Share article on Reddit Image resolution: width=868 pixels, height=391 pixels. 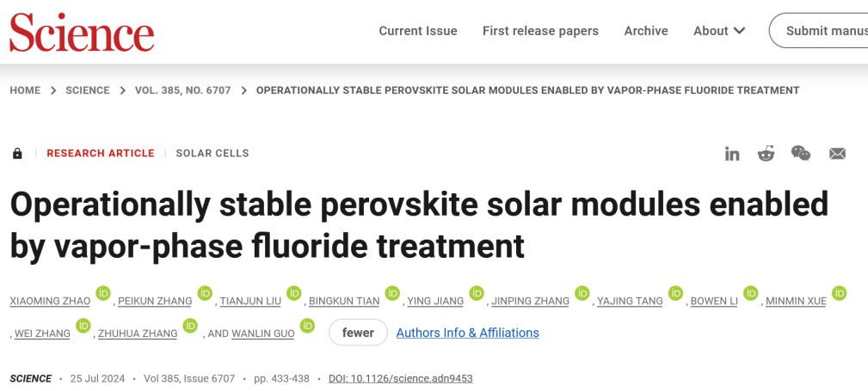coord(766,154)
